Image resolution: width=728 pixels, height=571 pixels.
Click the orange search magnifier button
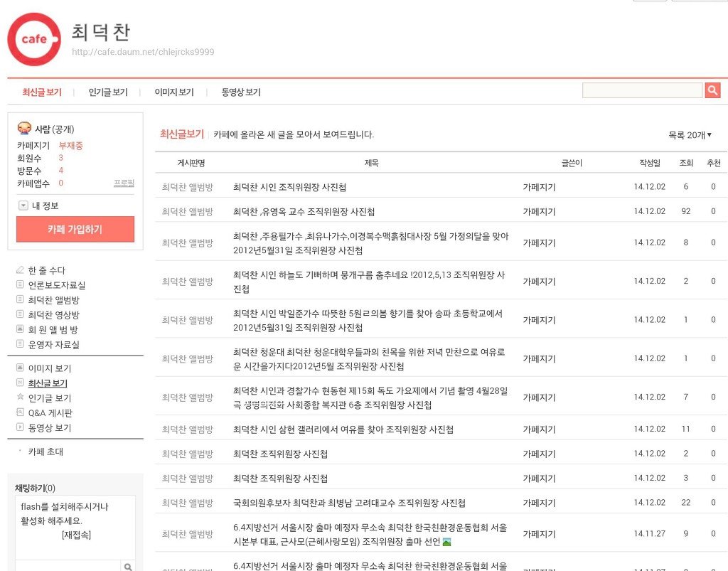point(712,90)
